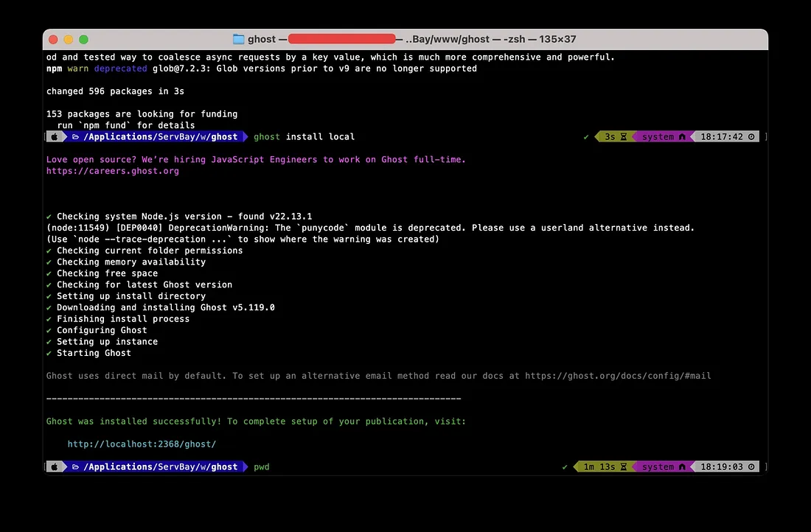Click the hourglass icon beside 1m 13s
Screen dimensions: 811x532
624,467
